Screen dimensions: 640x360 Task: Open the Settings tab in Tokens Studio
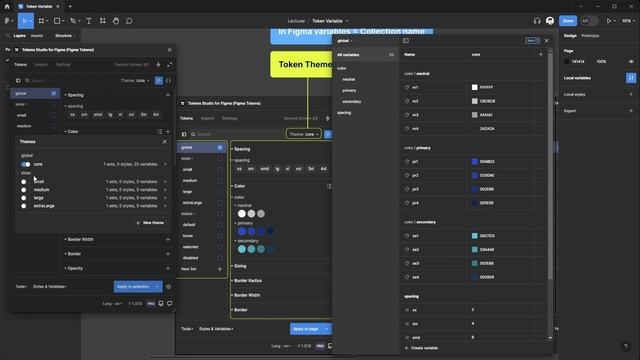(63, 64)
